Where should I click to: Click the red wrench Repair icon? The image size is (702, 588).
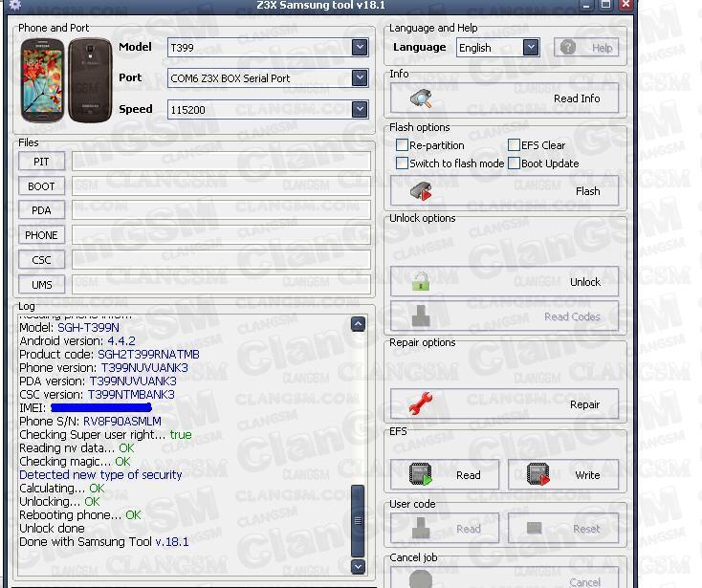click(x=421, y=403)
